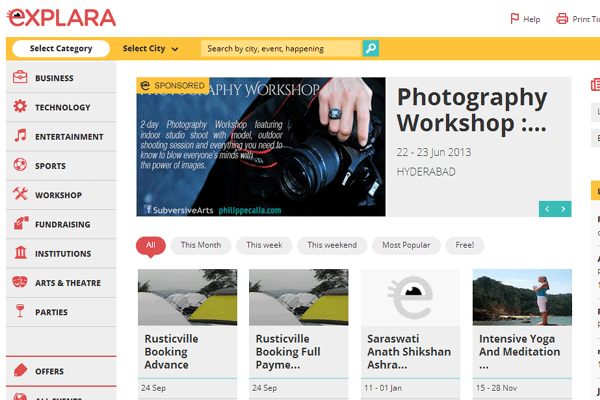
Task: Click the search by city, event field
Action: [281, 49]
